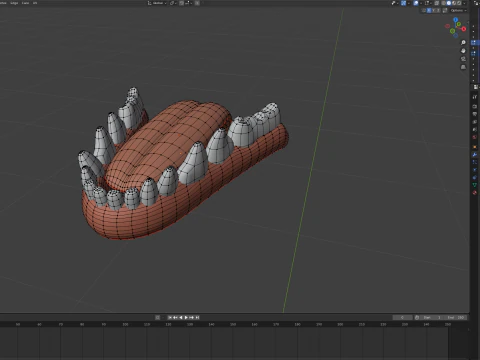Image resolution: width=480 pixels, height=360 pixels.
Task: Toggle show gizmos button
Action: click(x=404, y=3)
